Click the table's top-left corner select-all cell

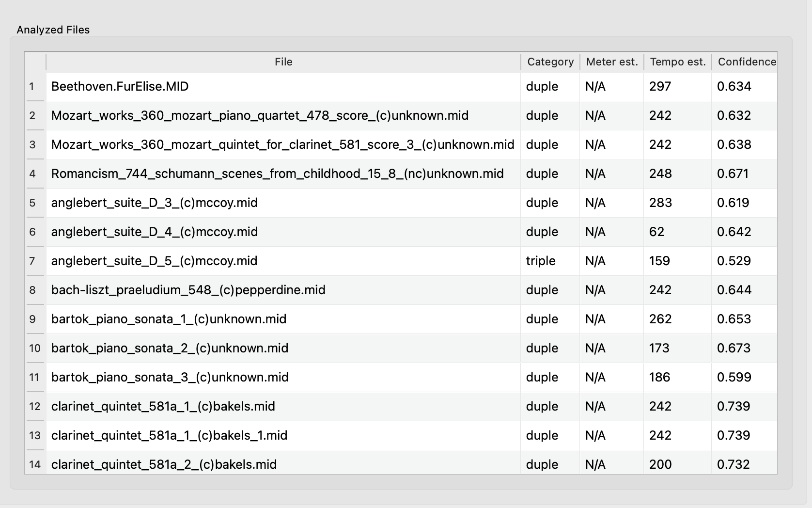click(35, 62)
